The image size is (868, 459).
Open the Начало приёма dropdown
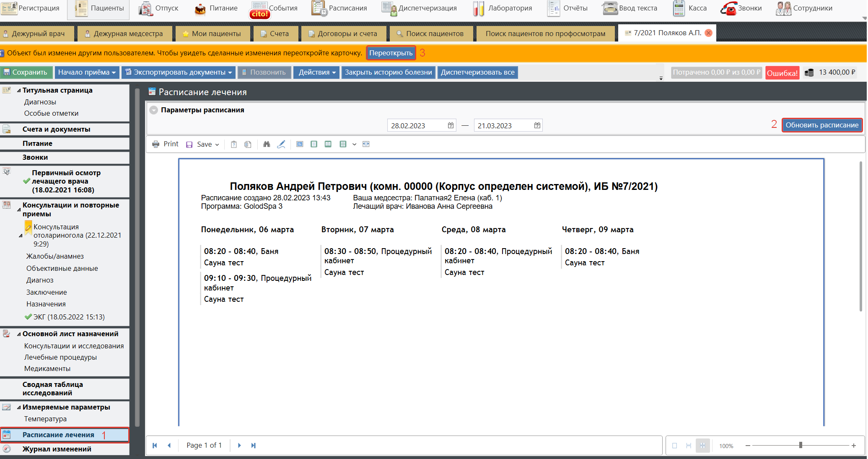coord(87,73)
